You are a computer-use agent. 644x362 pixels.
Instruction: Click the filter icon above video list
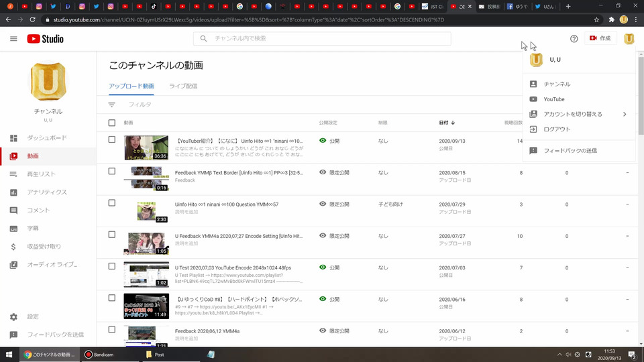(112, 105)
